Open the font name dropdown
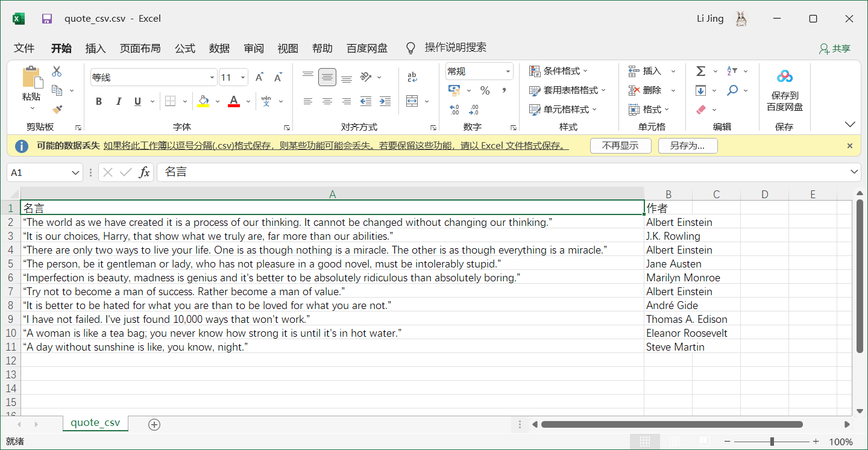 (x=212, y=77)
